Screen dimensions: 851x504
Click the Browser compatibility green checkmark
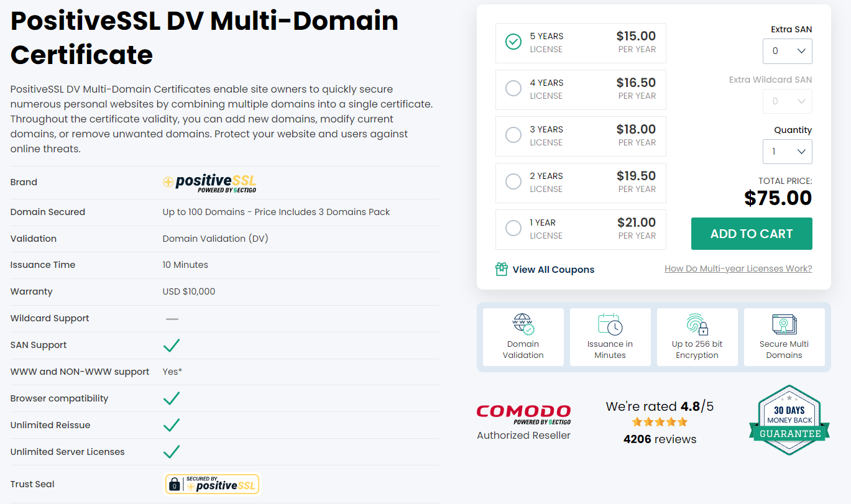tap(172, 398)
